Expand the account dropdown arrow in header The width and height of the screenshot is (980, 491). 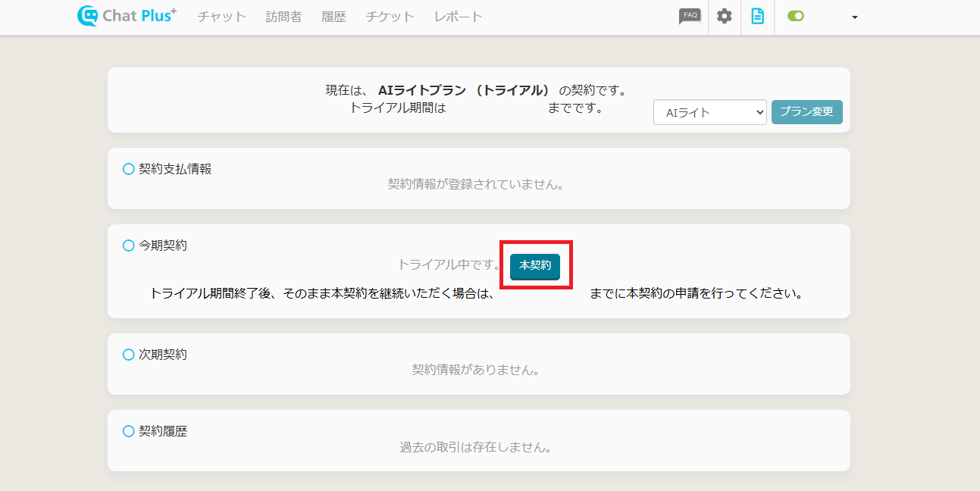(x=855, y=17)
